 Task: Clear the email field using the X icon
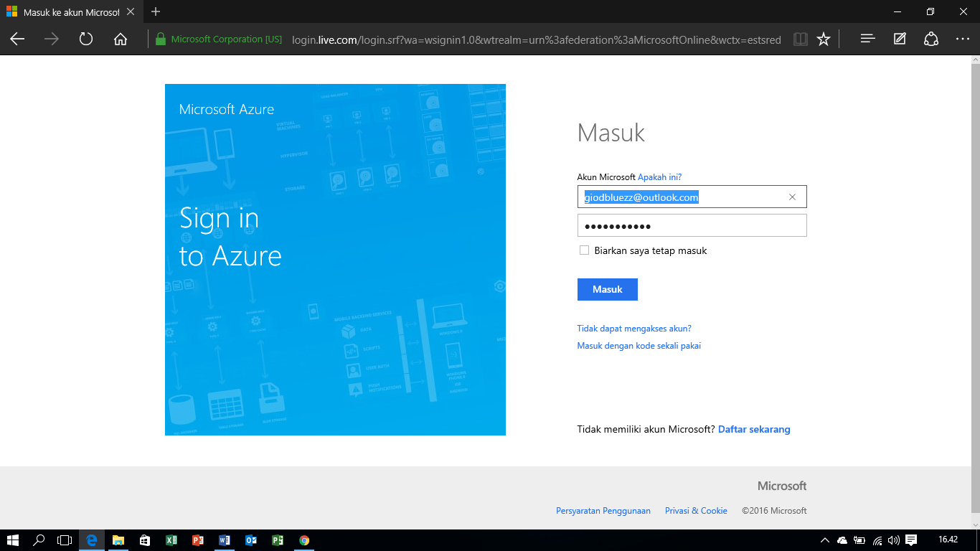(x=792, y=197)
